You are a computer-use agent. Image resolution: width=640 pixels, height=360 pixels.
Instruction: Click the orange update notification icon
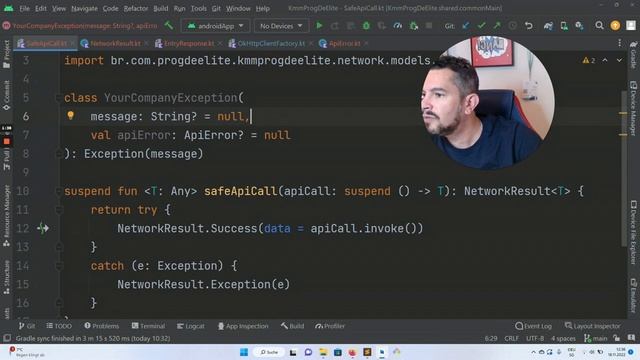(x=615, y=26)
